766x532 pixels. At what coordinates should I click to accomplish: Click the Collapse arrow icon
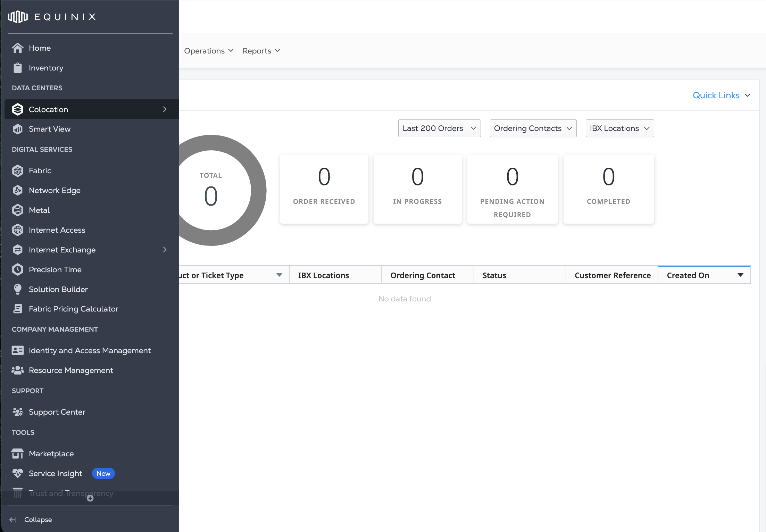pos(13,519)
